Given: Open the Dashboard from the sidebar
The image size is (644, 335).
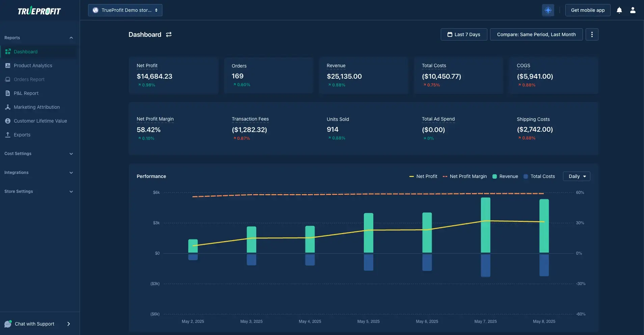Looking at the screenshot, I should click(x=25, y=52).
